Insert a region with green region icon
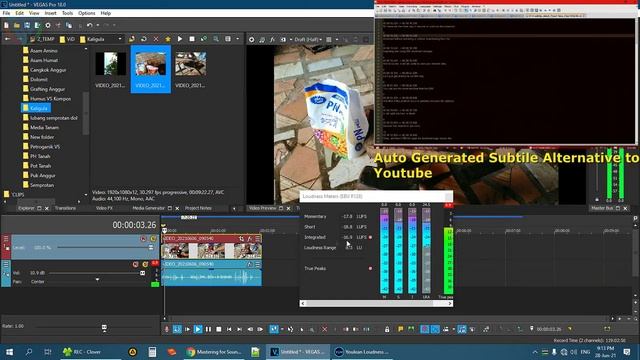This screenshot has width=640, height=360. pos(411,329)
